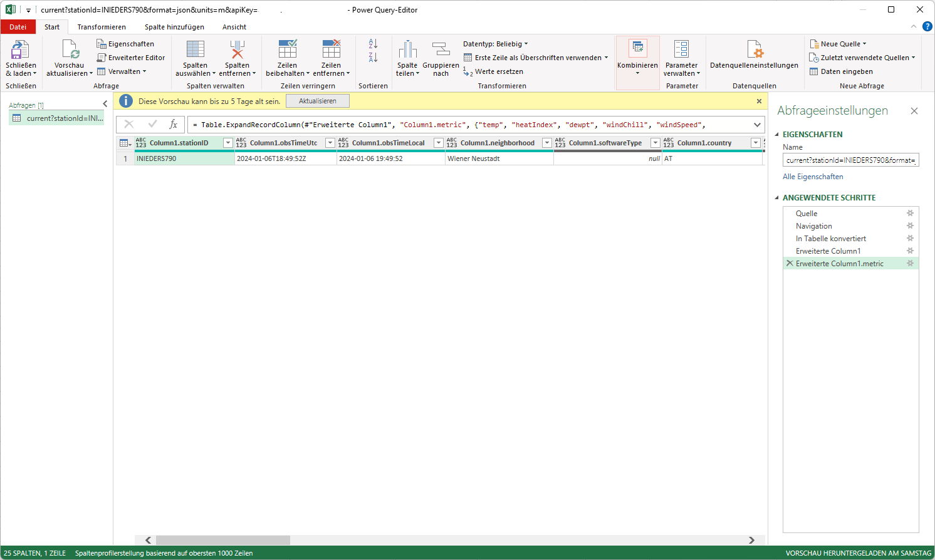Click the Zeilen entfernen icon

point(331,49)
